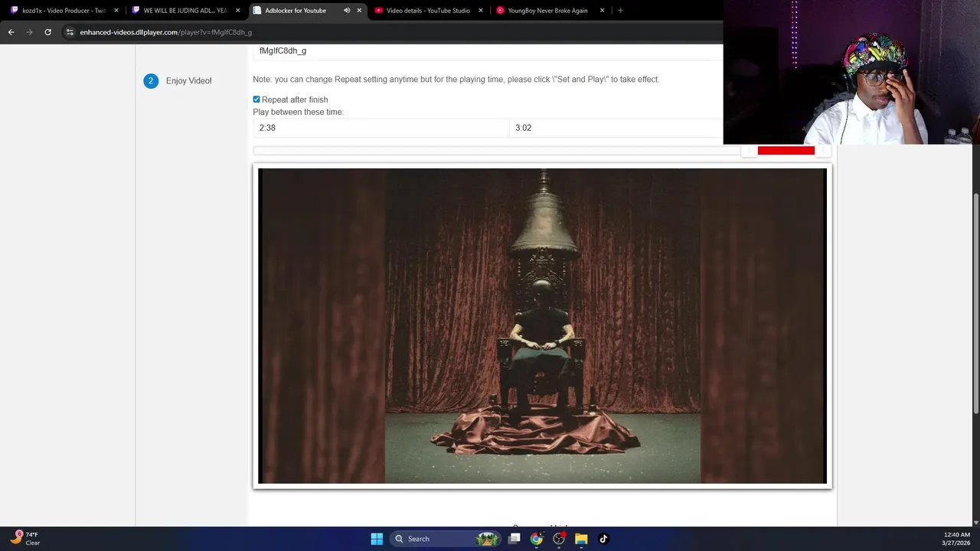
Task: Toggle Repeat after finish checkbox
Action: tap(256, 99)
